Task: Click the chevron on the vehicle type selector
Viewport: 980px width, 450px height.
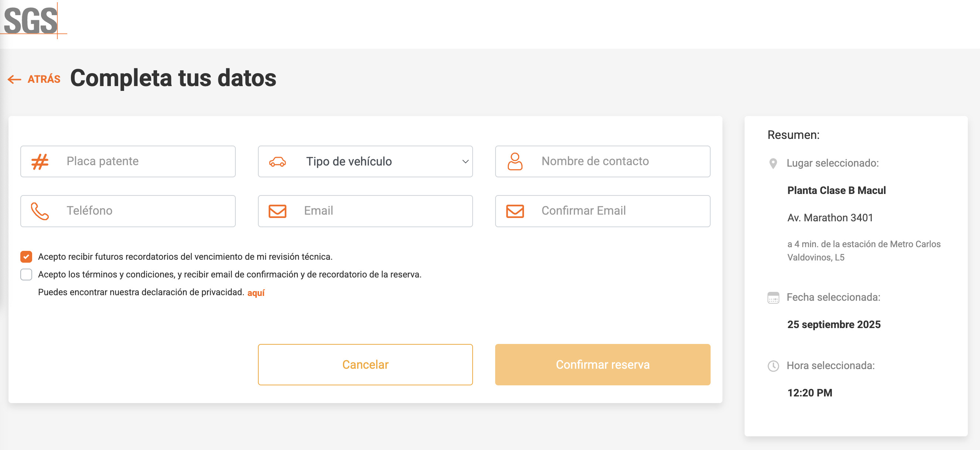Action: [465, 161]
